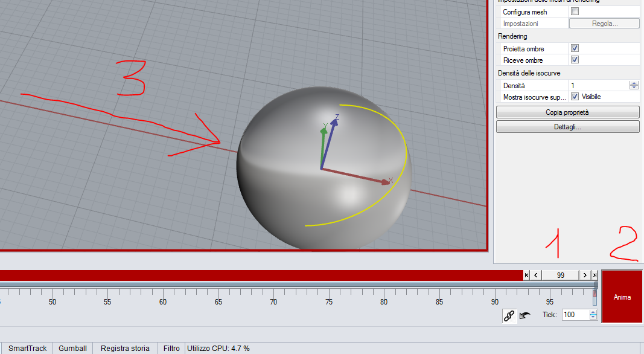Jump to the first animation frame
The image size is (644, 354).
pos(527,275)
